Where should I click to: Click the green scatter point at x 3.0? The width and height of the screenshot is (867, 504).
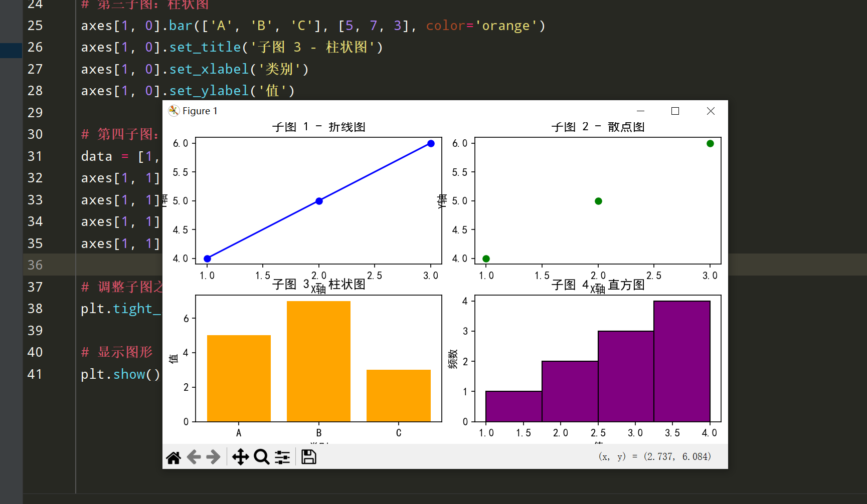coord(710,143)
